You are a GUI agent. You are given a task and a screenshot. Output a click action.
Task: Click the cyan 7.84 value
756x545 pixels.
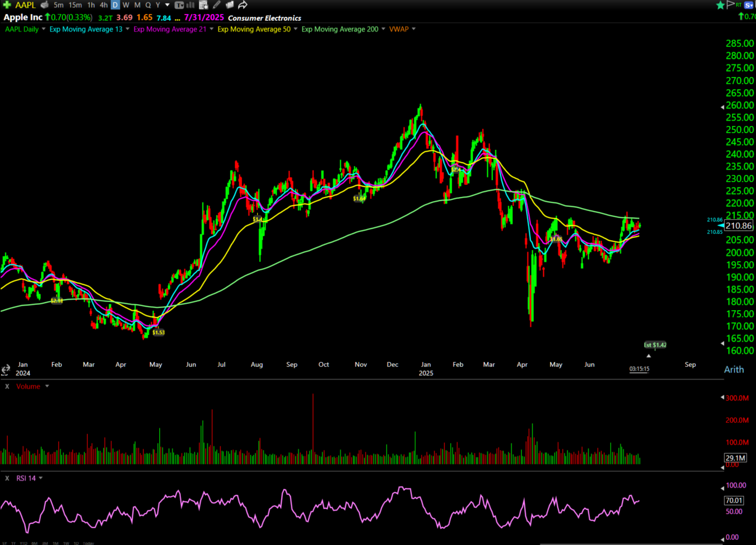pos(164,18)
